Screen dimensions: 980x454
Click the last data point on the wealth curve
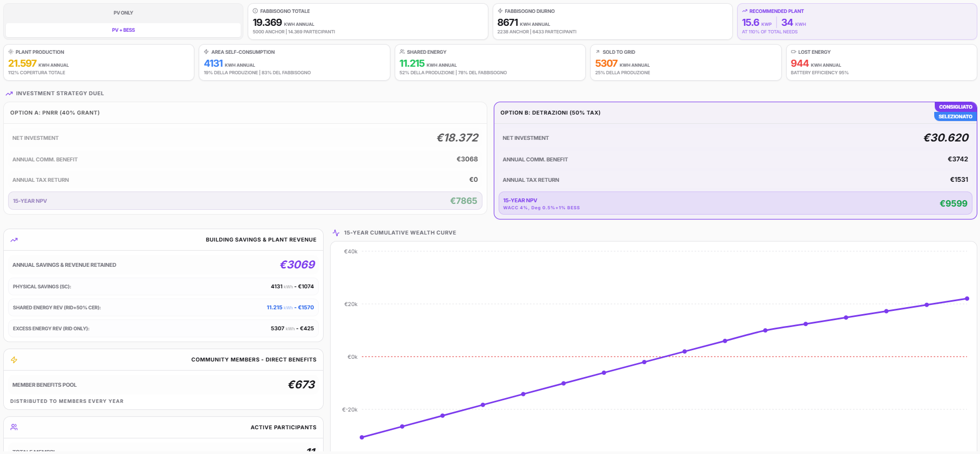[x=967, y=299]
